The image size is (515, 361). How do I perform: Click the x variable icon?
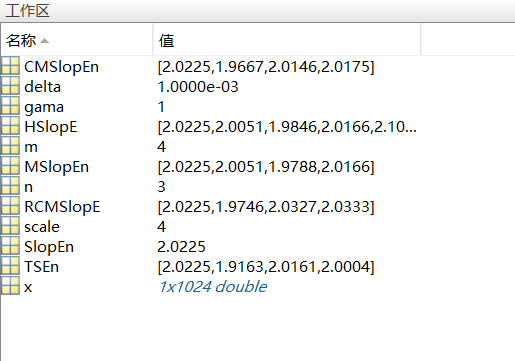10,285
